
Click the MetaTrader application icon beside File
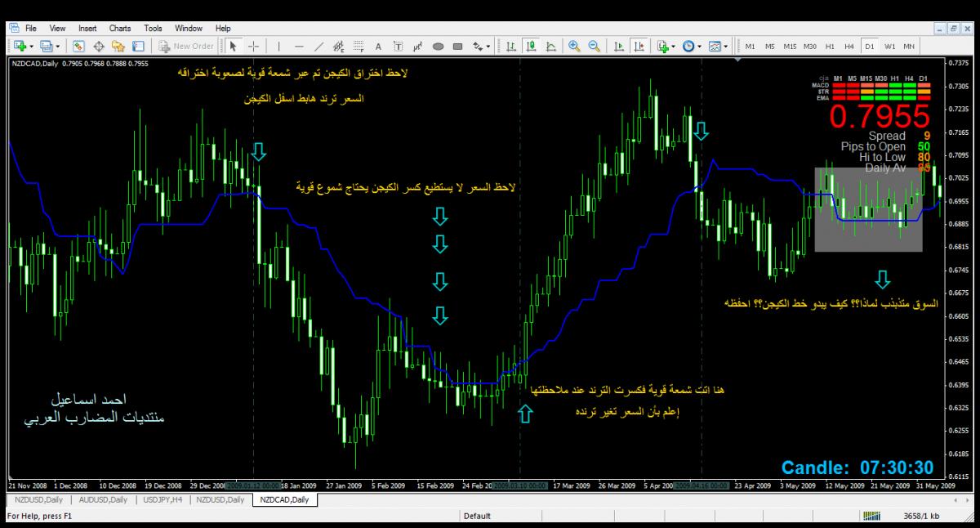(x=15, y=28)
